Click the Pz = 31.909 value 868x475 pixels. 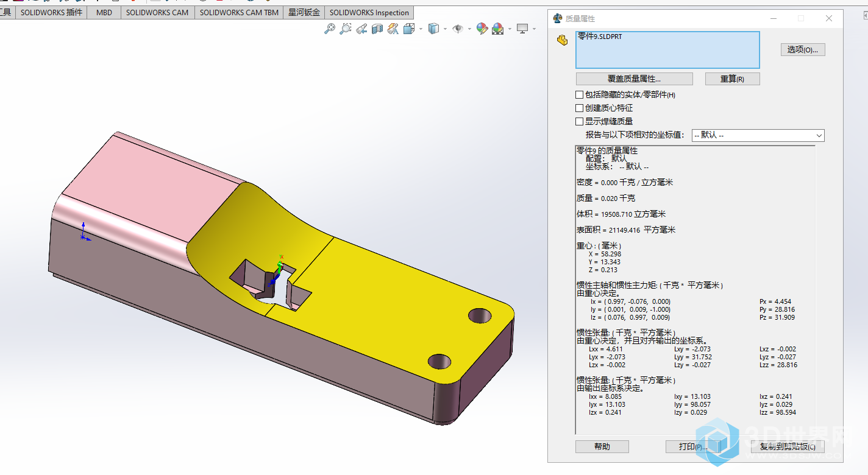777,317
